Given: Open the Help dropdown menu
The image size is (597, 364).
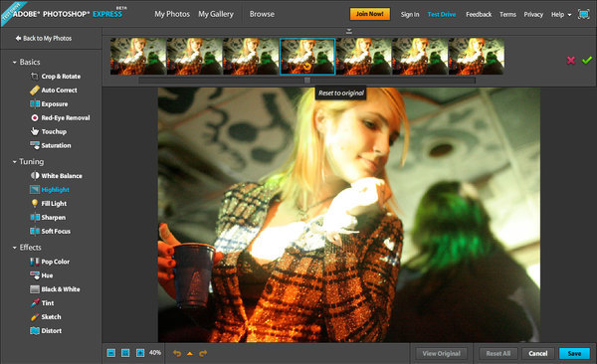Looking at the screenshot, I should click(x=561, y=15).
